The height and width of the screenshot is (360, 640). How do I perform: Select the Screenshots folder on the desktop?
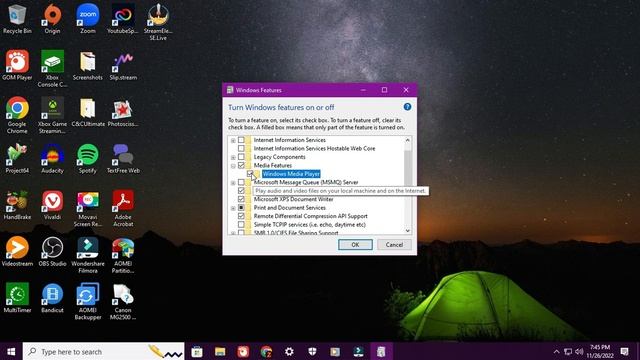[88, 65]
